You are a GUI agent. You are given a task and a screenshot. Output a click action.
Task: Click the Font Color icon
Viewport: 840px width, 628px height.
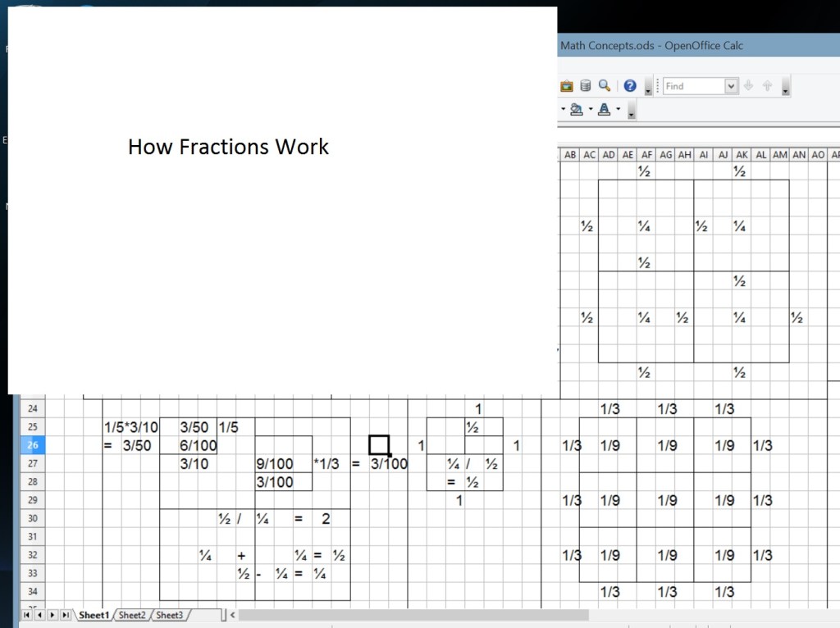click(x=605, y=110)
